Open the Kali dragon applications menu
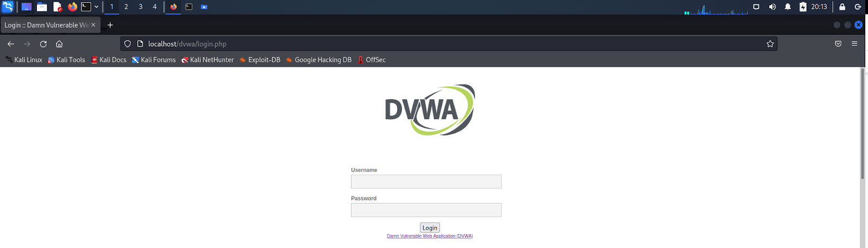The height and width of the screenshot is (248, 868). [x=8, y=7]
